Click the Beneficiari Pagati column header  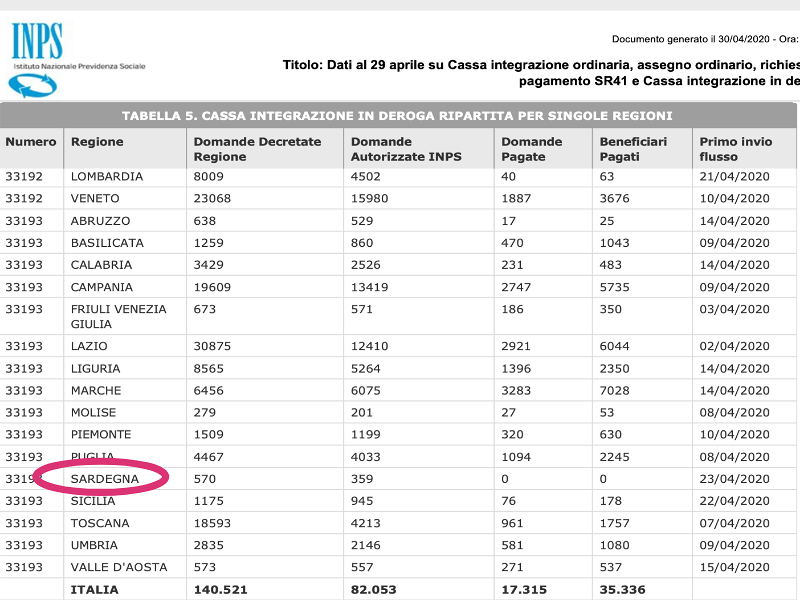pyautogui.click(x=633, y=149)
